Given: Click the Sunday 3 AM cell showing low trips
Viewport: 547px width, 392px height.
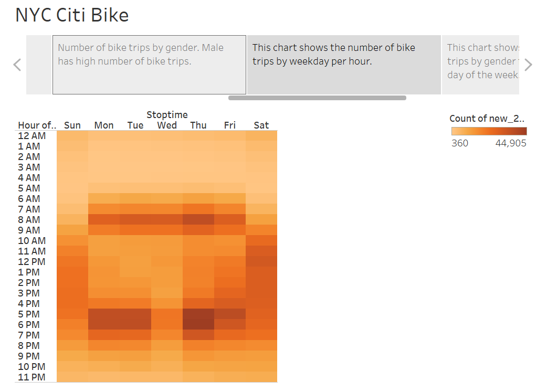Looking at the screenshot, I should point(72,167).
